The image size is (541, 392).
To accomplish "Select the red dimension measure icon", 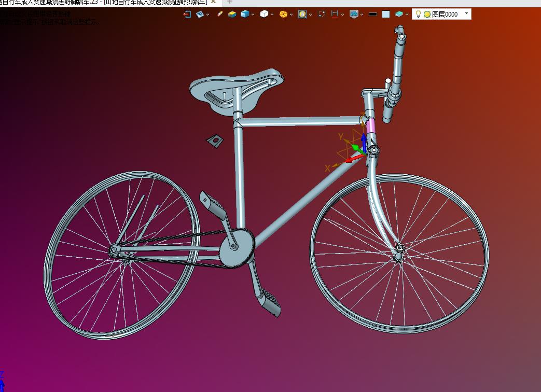I will click(x=335, y=14).
